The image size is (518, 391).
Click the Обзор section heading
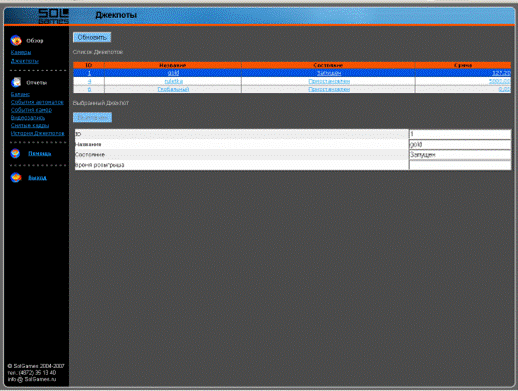pos(35,41)
